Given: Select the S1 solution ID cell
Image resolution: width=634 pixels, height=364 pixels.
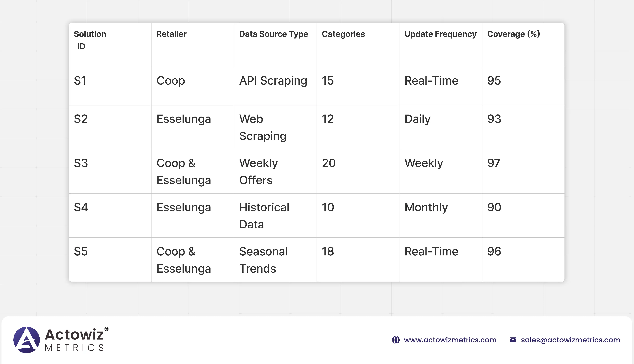Looking at the screenshot, I should coord(80,81).
